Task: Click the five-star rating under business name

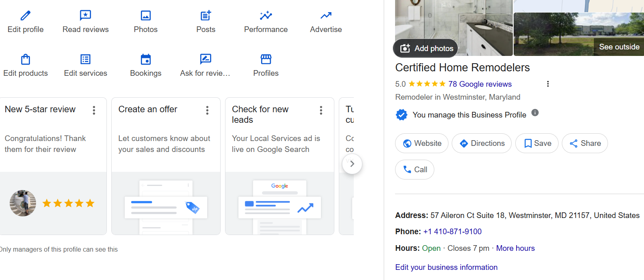Action: coord(427,84)
